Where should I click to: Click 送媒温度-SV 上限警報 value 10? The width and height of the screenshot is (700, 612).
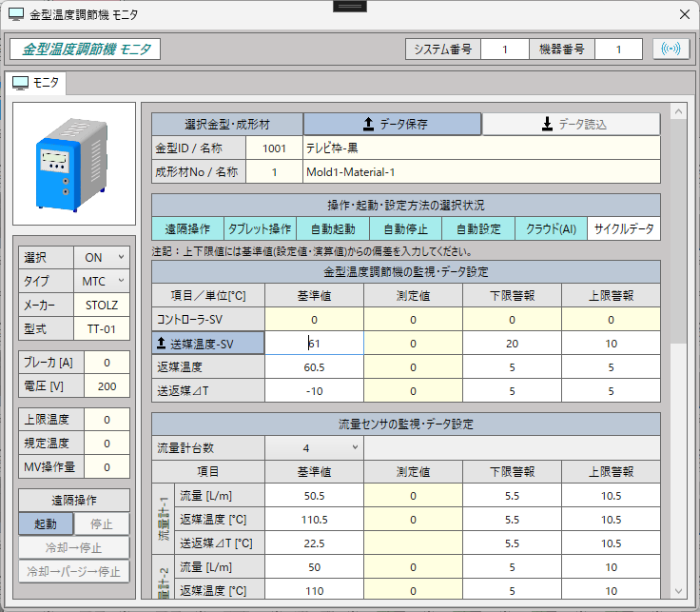[611, 344]
